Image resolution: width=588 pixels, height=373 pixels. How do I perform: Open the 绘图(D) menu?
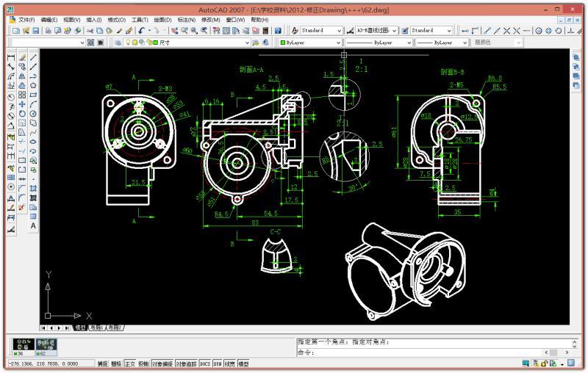point(162,20)
